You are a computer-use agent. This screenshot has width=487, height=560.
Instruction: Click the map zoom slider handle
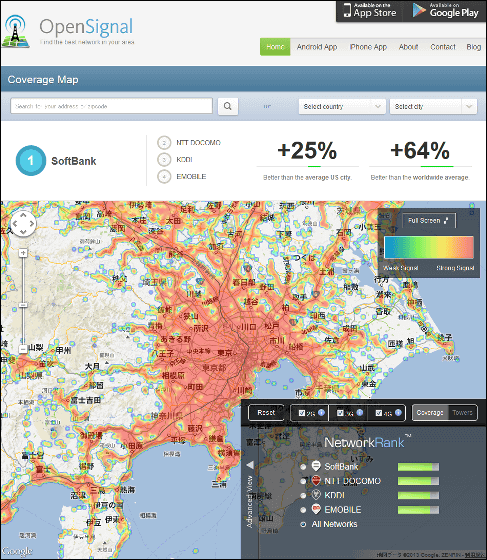coord(23,305)
